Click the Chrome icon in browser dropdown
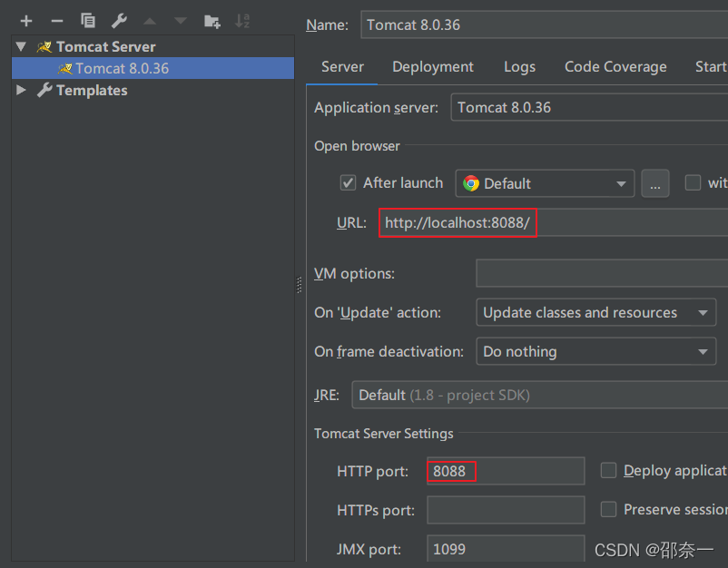This screenshot has width=728, height=568. click(471, 183)
